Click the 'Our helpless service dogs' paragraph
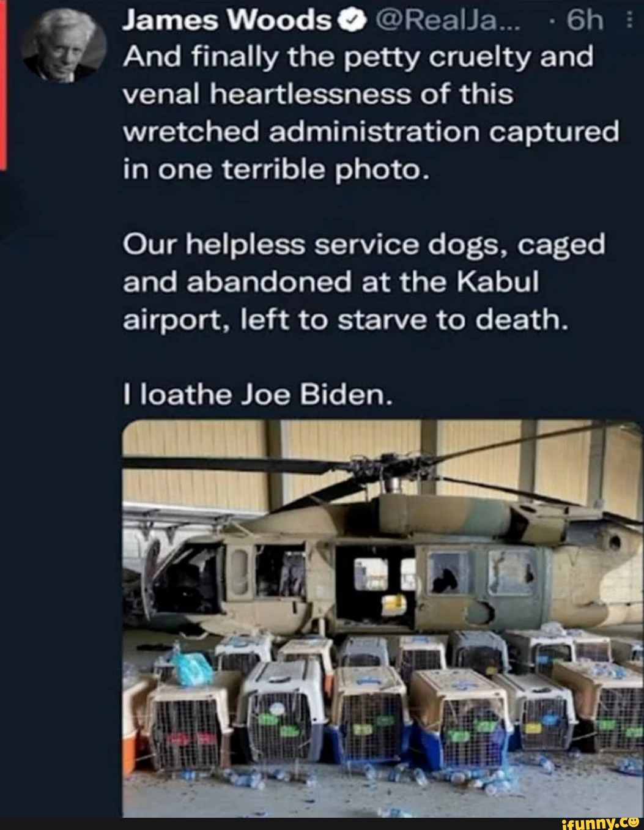The width and height of the screenshot is (644, 830). tap(364, 282)
